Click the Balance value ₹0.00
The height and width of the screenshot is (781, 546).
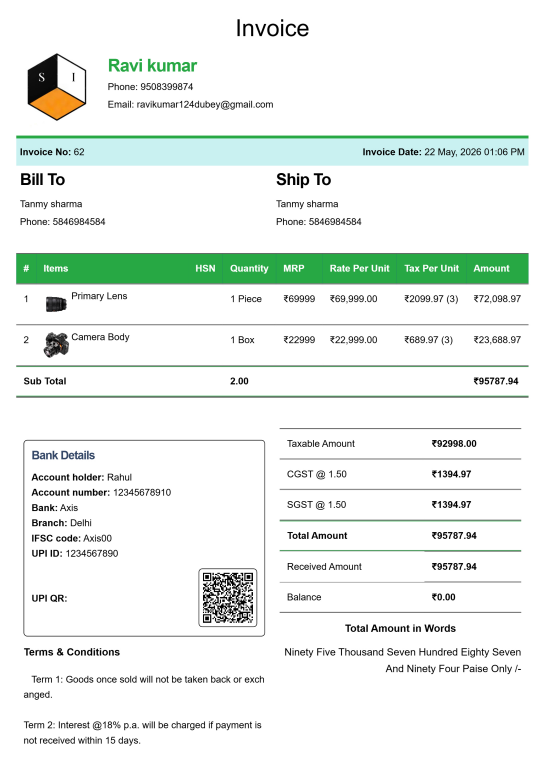click(443, 597)
